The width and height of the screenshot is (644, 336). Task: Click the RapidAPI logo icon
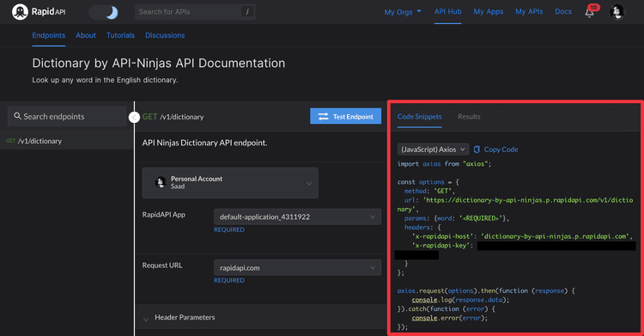coord(20,11)
